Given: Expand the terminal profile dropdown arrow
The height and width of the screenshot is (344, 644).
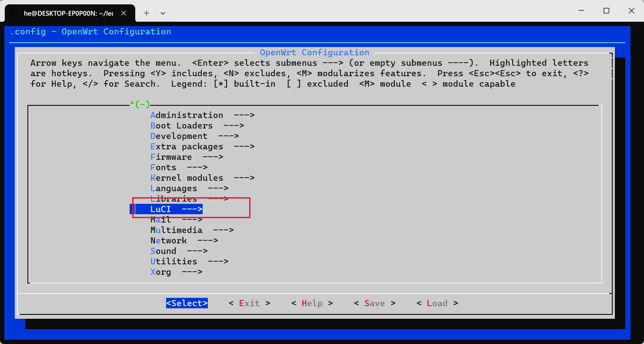Looking at the screenshot, I should click(x=163, y=13).
